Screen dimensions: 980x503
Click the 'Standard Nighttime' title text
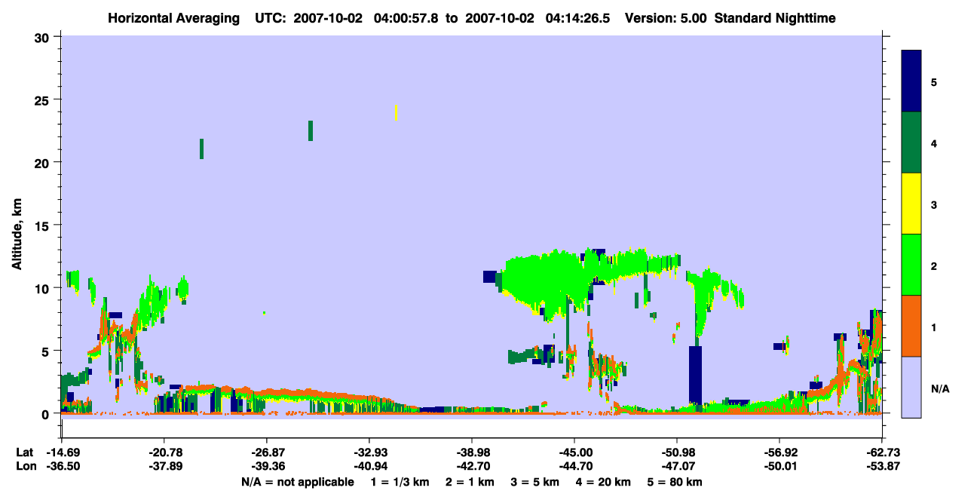coord(775,17)
